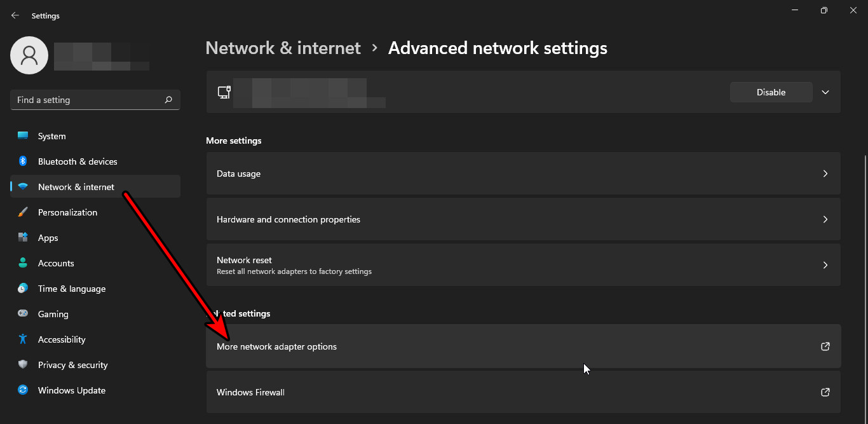This screenshot has height=424, width=868.
Task: Open the external link icon beside Windows Firewall
Action: coord(825,392)
